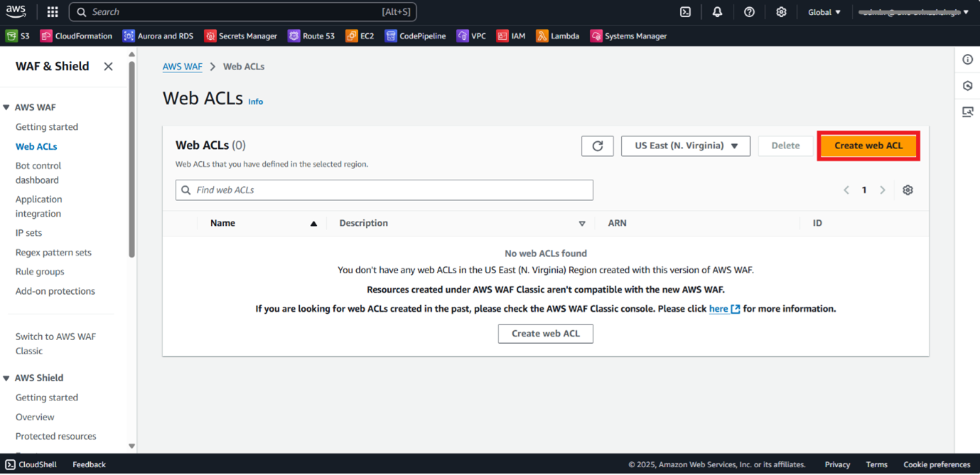980x475 pixels.
Task: Collapse the AWS WAF sidebar section
Action: (x=7, y=108)
